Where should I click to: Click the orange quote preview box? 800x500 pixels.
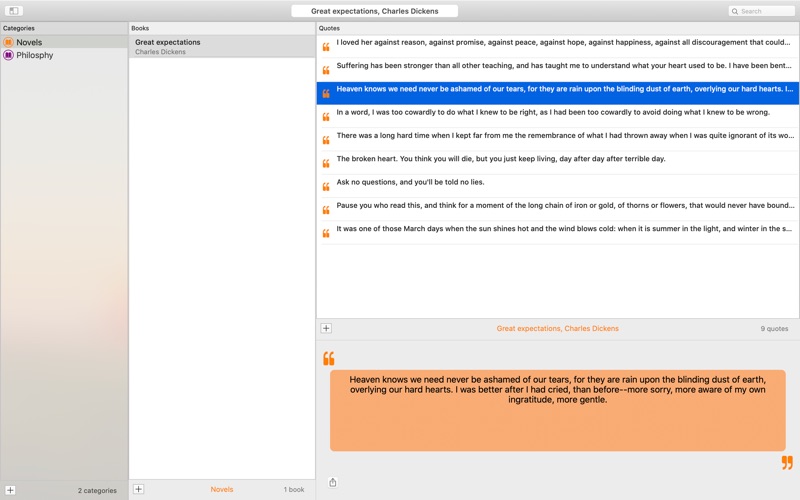[x=557, y=410]
